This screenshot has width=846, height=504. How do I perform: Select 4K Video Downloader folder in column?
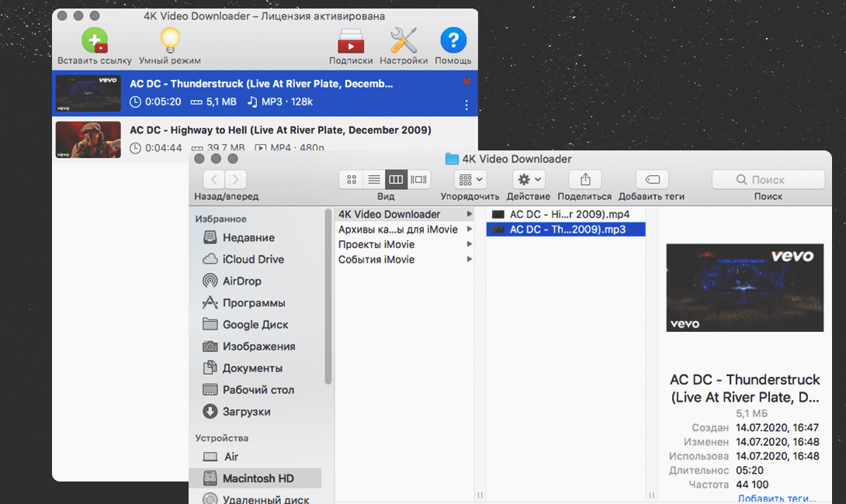(x=404, y=214)
